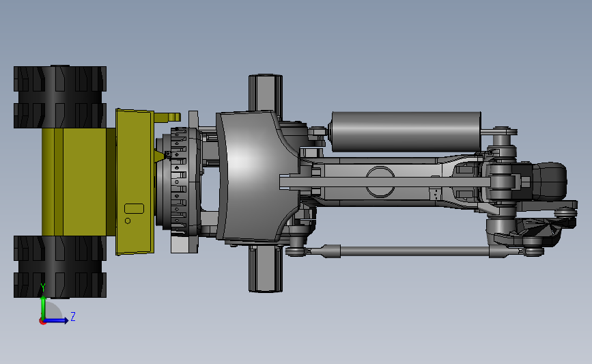
Task: Select the small round hole on the yellow plate
Action: click(128, 221)
